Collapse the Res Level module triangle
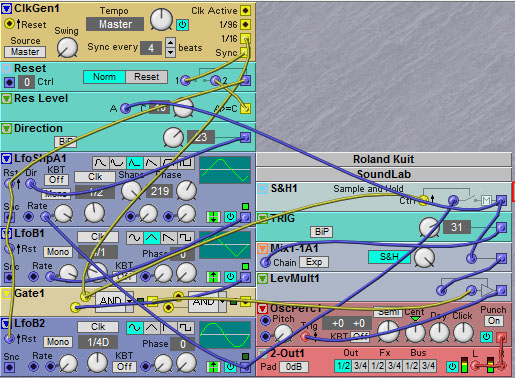The image size is (515, 378). (x=6, y=99)
